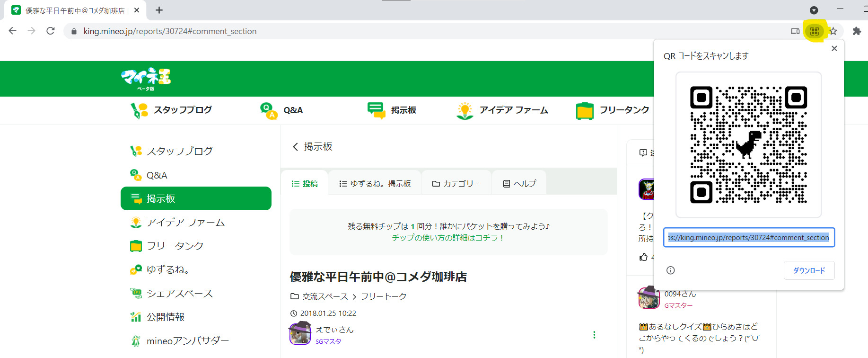Image resolution: width=868 pixels, height=358 pixels.
Task: Click the QR code generator icon in address bar
Action: tap(814, 31)
